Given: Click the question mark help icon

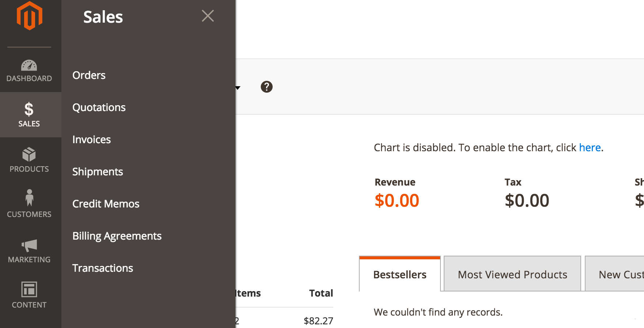Looking at the screenshot, I should point(266,87).
